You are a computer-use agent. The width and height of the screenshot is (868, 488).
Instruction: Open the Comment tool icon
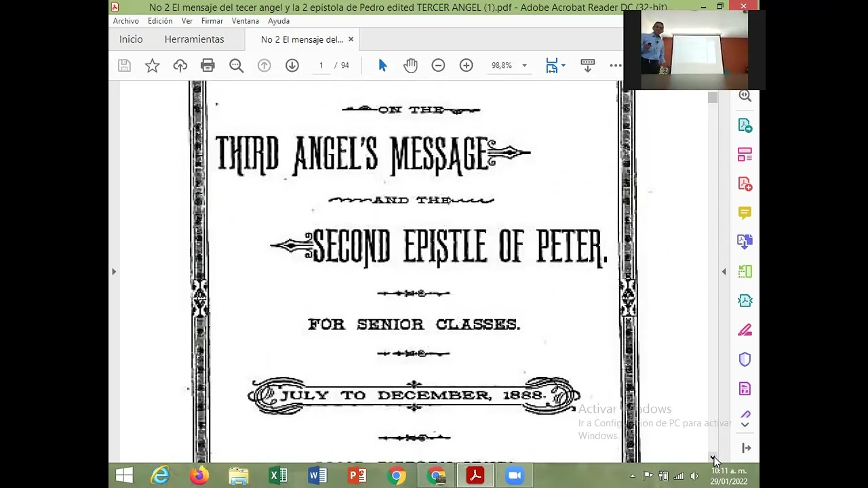[745, 213]
